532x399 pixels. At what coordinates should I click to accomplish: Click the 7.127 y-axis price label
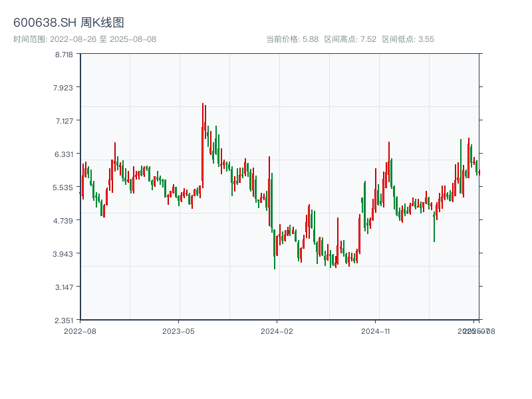coord(65,120)
